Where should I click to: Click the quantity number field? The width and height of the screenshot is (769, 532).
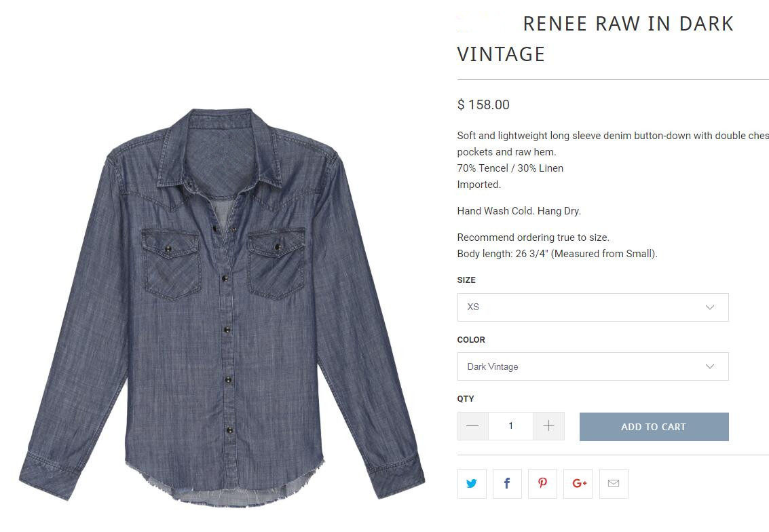[510, 426]
